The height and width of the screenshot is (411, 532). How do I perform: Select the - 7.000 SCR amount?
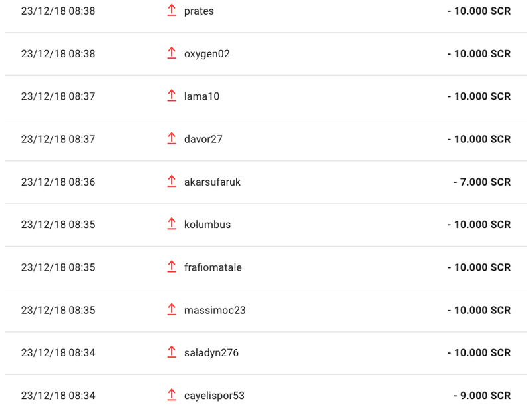481,182
